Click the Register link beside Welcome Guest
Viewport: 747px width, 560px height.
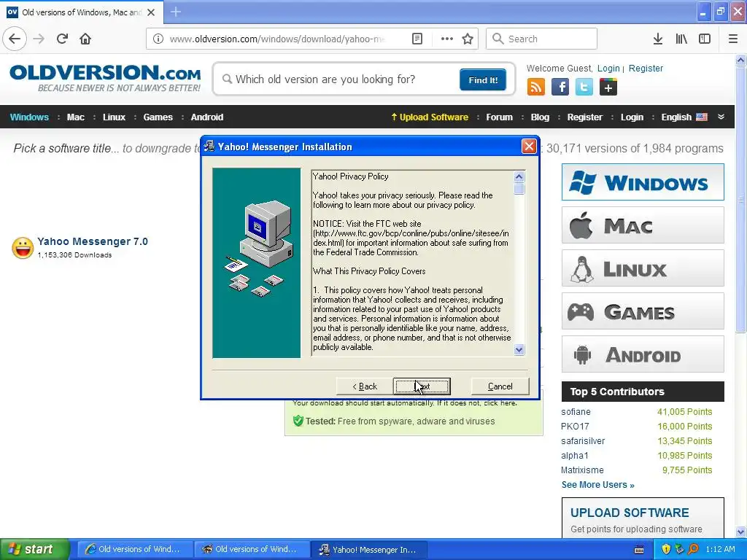click(x=646, y=68)
